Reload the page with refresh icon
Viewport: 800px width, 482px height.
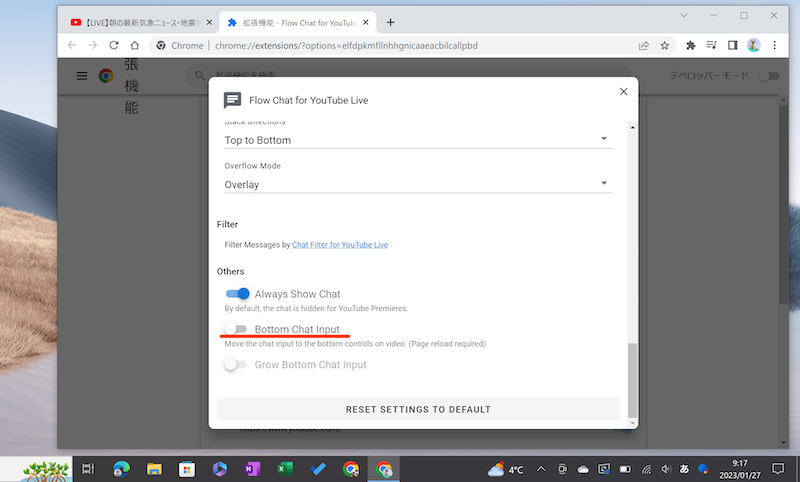click(114, 45)
